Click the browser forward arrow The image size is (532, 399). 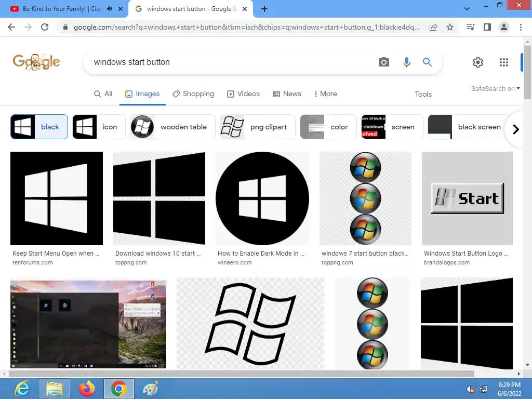[x=28, y=27]
